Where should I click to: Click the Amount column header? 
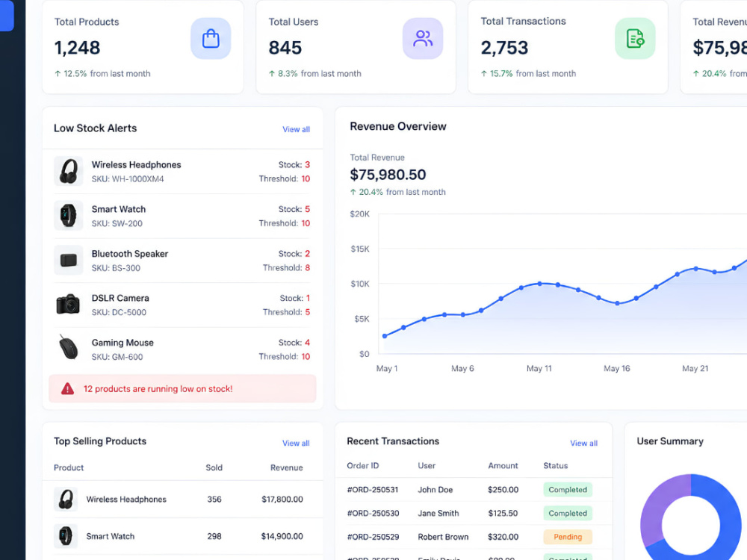tap(503, 466)
